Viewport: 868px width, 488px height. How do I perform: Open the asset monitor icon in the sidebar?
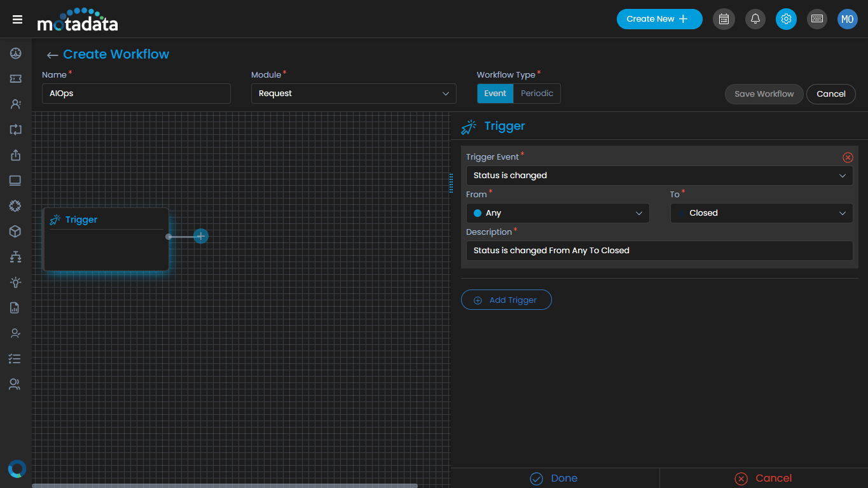pos(16,180)
